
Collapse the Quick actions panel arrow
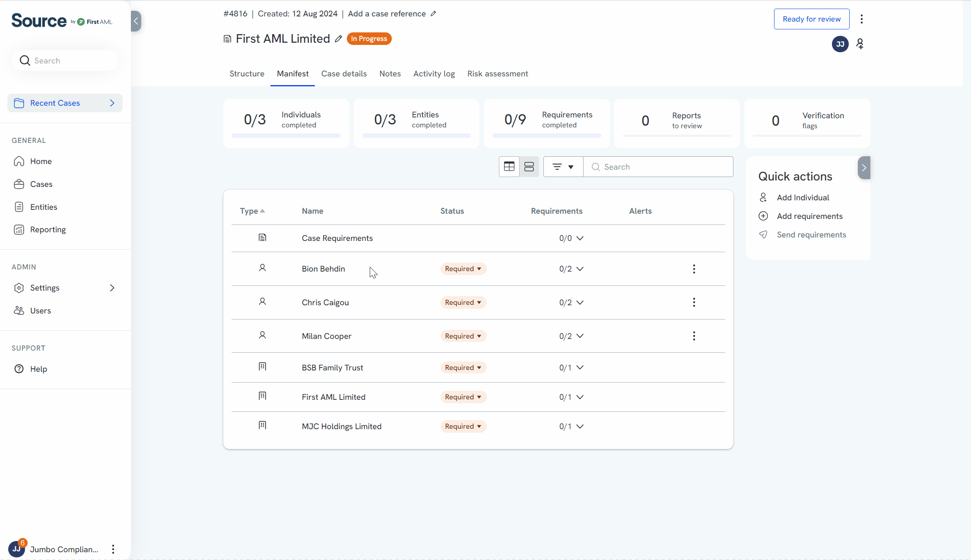click(x=864, y=168)
